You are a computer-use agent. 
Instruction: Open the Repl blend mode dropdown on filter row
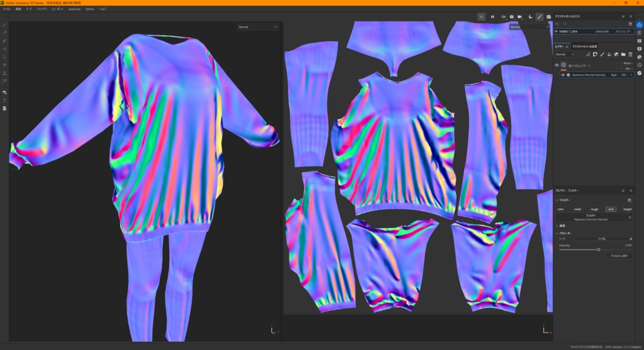615,75
